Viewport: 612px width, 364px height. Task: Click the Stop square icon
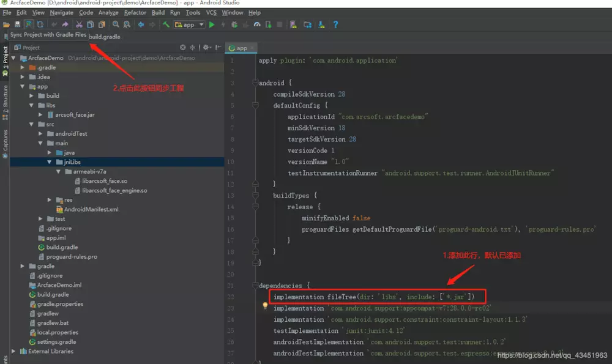[x=280, y=24]
